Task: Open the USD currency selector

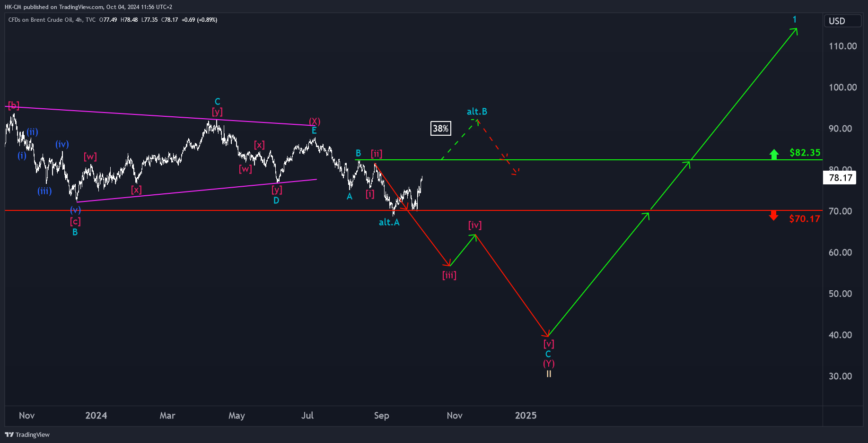Action: (x=842, y=21)
